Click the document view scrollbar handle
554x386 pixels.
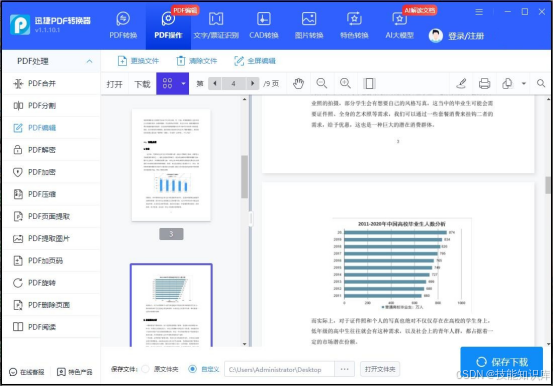pos(548,185)
